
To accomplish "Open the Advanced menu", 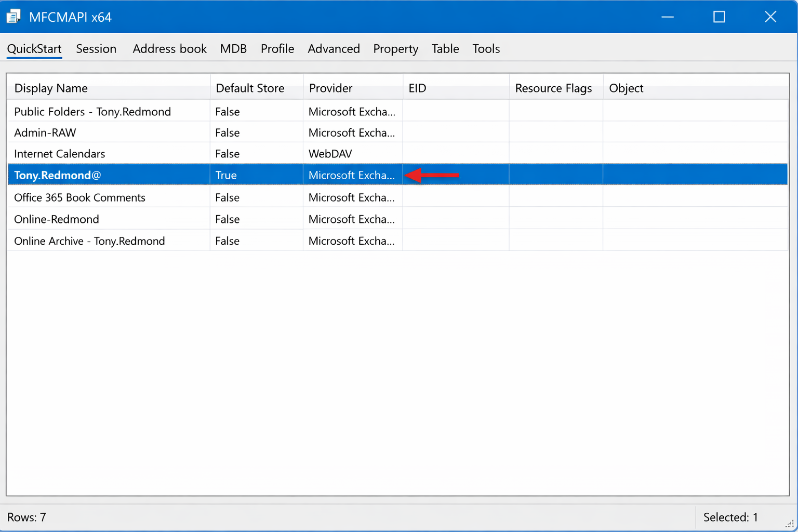I will (334, 48).
